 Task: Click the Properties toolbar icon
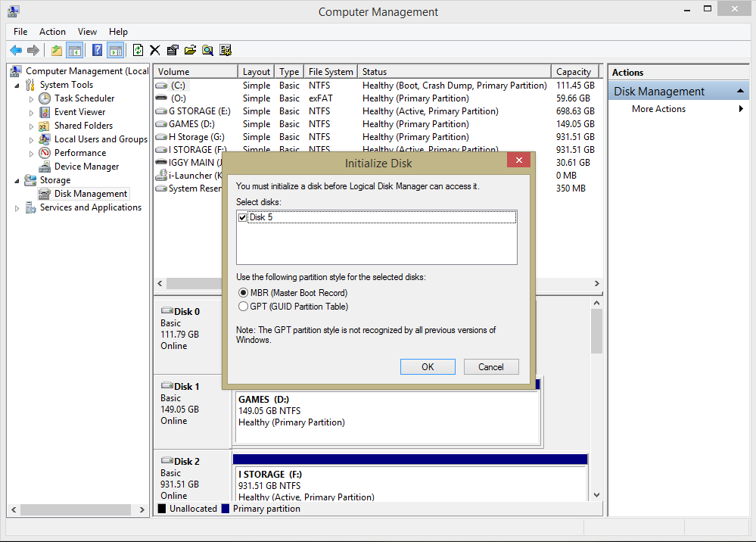pos(173,51)
